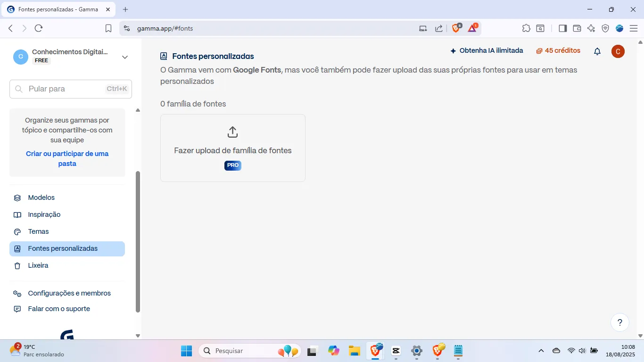The width and height of the screenshot is (644, 362).
Task: Click the Inspiração book icon
Action: [x=17, y=215]
